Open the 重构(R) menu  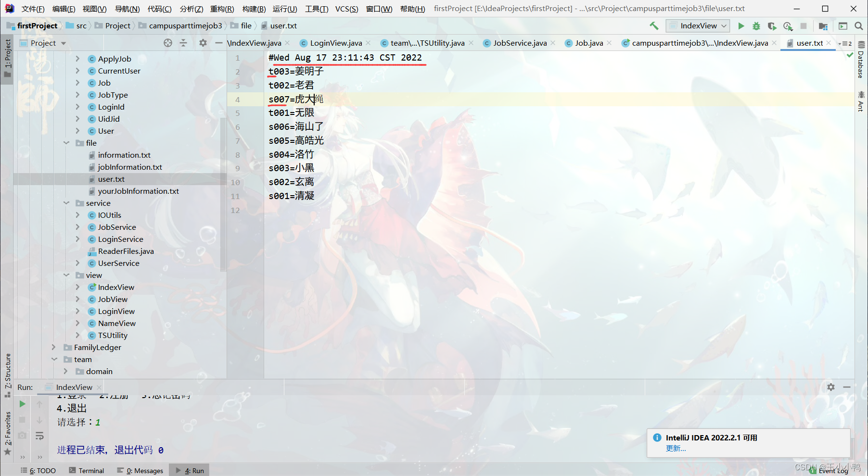click(x=222, y=9)
